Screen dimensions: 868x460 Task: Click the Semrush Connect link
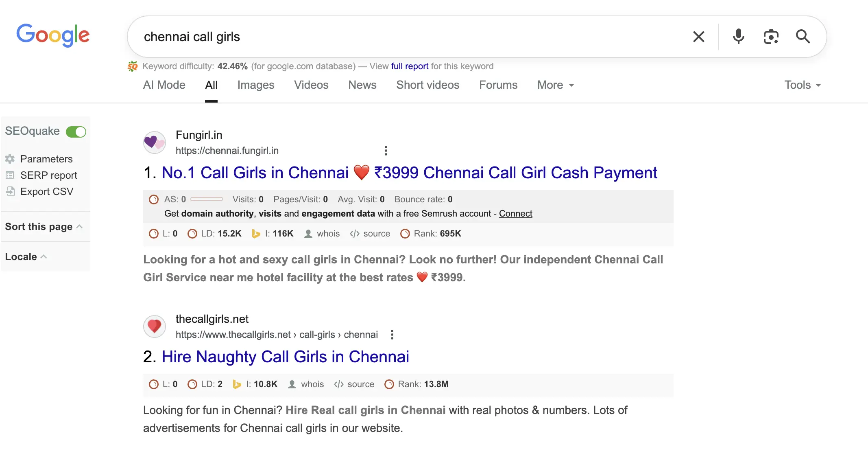point(515,214)
